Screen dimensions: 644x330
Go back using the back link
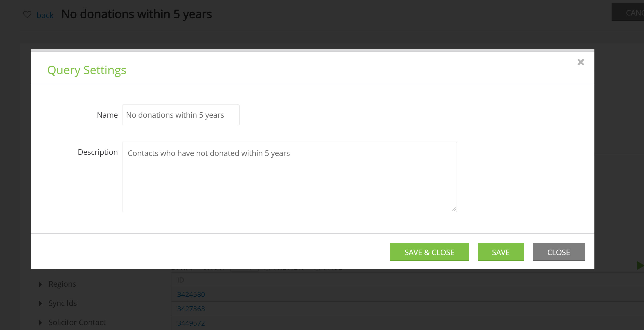[45, 15]
